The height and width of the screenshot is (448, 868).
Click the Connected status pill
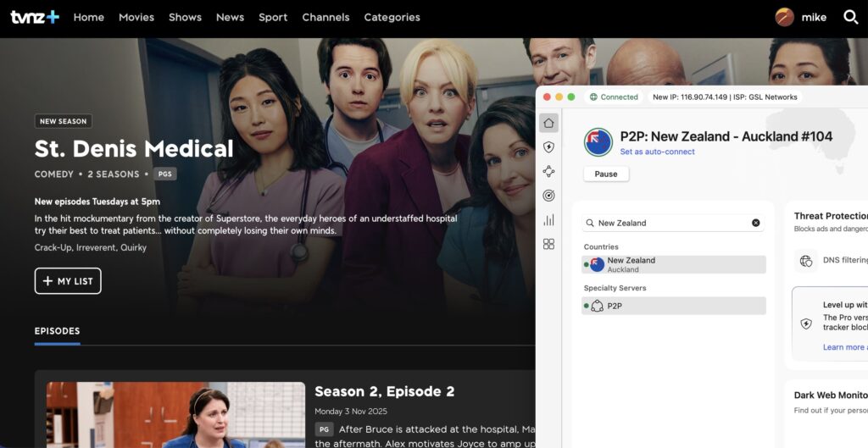tap(614, 97)
